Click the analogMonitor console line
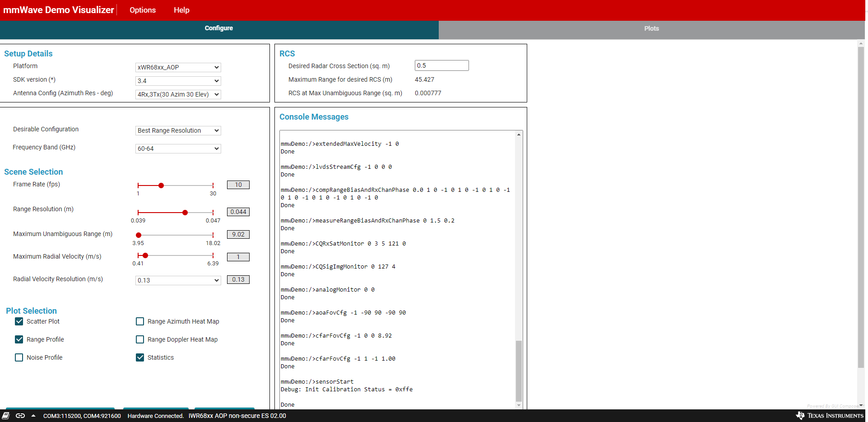The height and width of the screenshot is (422, 868). [328, 290]
